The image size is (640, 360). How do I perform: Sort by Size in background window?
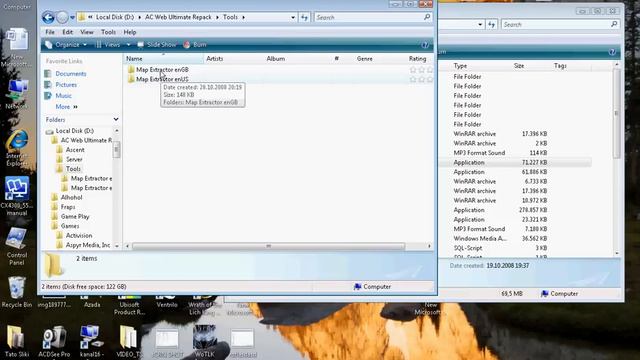pyautogui.click(x=519, y=66)
